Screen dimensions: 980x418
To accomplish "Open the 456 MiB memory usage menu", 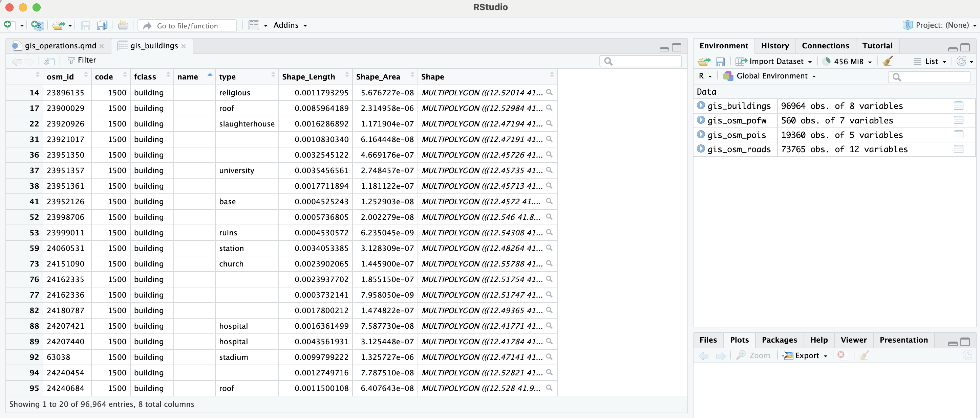I will (x=848, y=62).
